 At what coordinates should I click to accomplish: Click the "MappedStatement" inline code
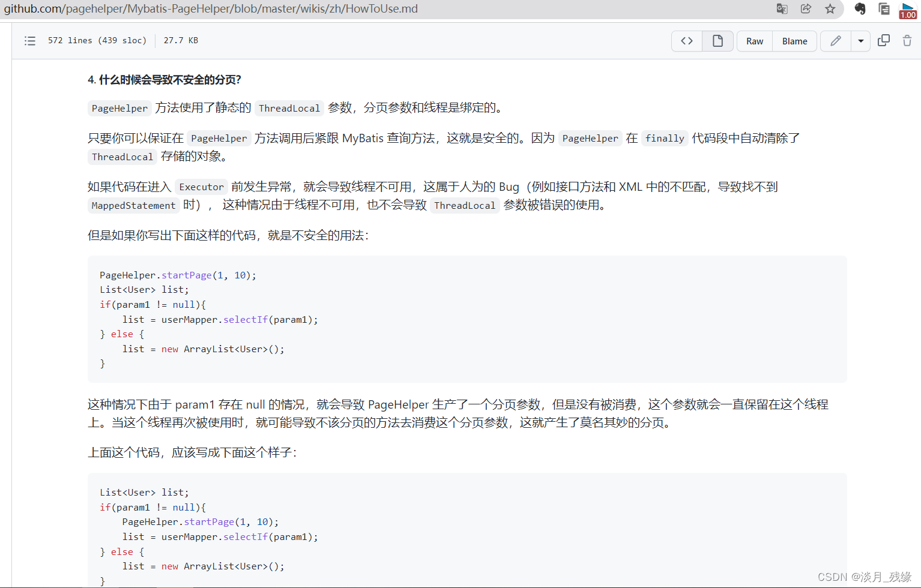click(x=133, y=206)
